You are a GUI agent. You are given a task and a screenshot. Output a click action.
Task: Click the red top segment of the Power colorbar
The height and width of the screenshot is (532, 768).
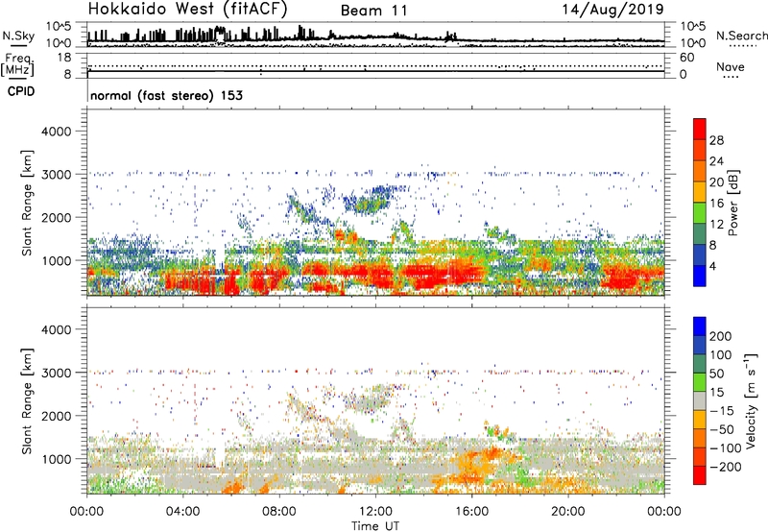pos(700,129)
